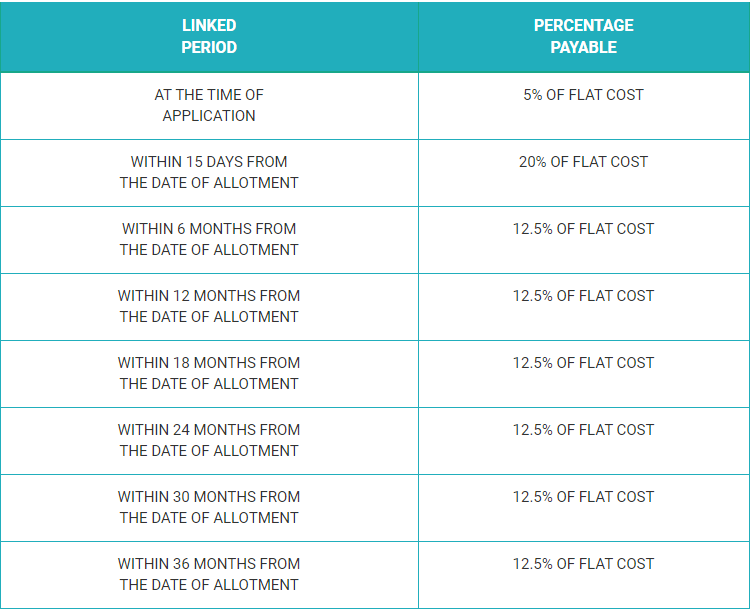Click the word LINKED in the header

point(209,25)
